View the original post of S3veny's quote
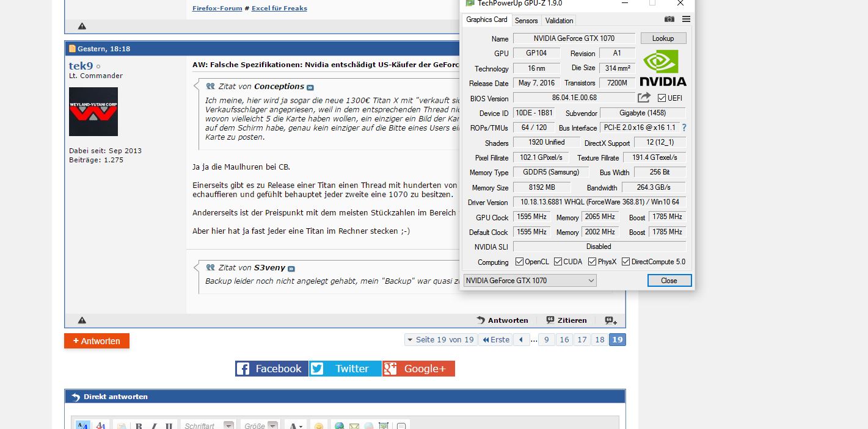This screenshot has height=429, width=868. [x=291, y=269]
